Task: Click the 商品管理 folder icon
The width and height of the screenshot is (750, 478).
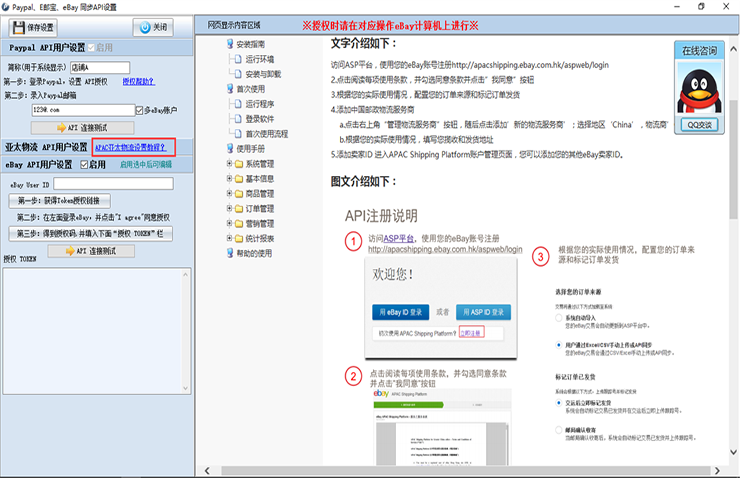Action: coord(239,193)
